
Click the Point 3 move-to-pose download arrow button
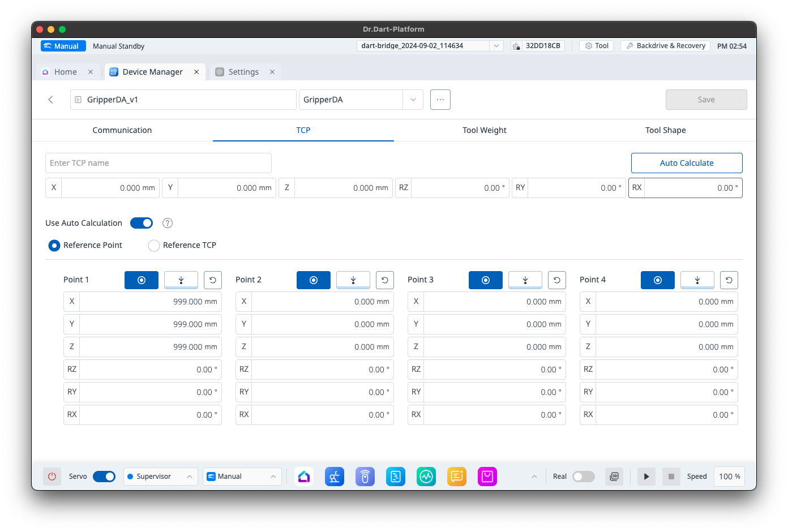[x=525, y=280]
